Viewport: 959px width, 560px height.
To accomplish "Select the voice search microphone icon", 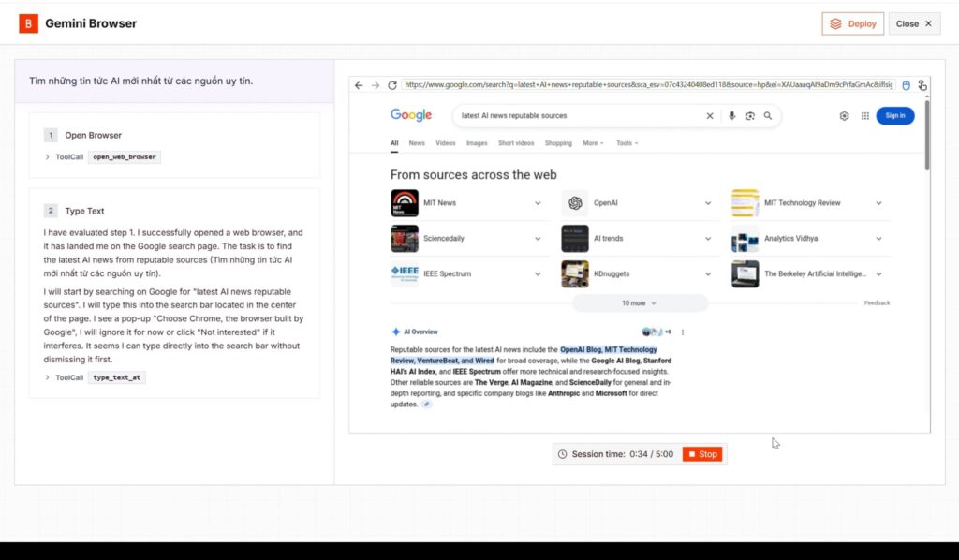I will pos(732,116).
